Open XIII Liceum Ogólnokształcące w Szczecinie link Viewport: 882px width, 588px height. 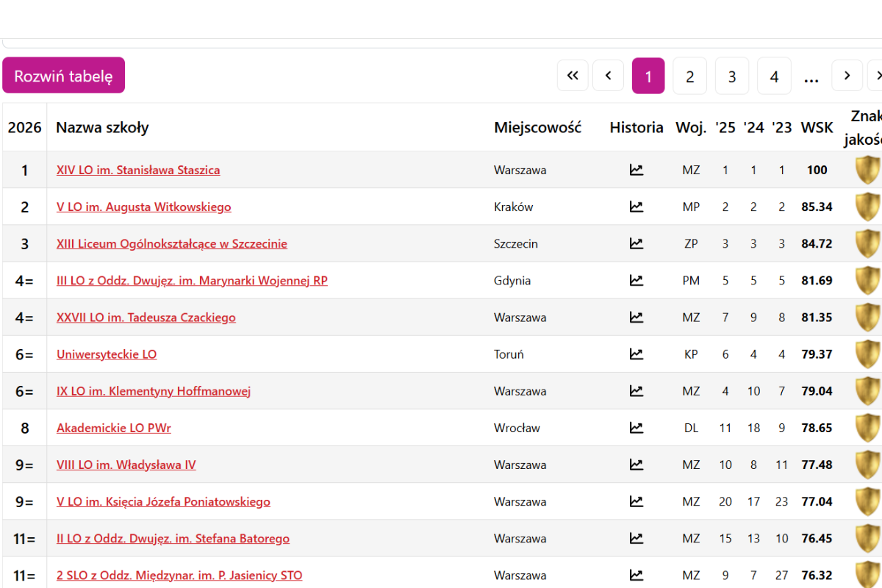click(x=172, y=243)
